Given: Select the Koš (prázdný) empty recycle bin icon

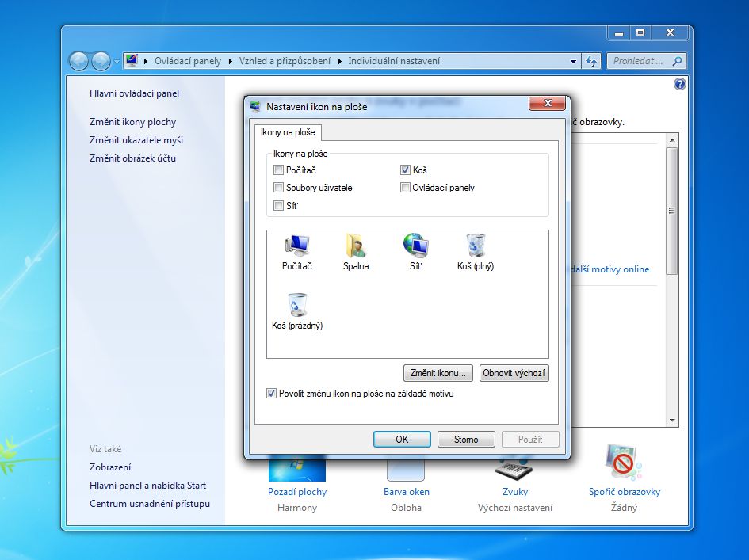Looking at the screenshot, I should (x=297, y=311).
